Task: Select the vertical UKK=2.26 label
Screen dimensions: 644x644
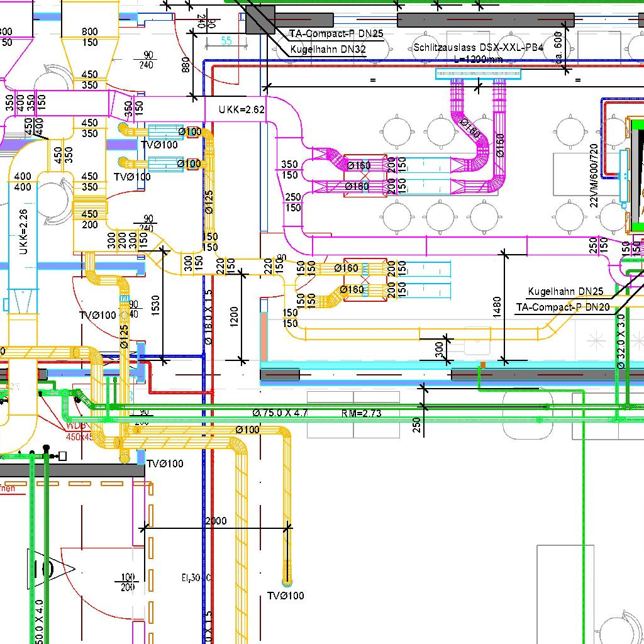Action: pyautogui.click(x=23, y=232)
